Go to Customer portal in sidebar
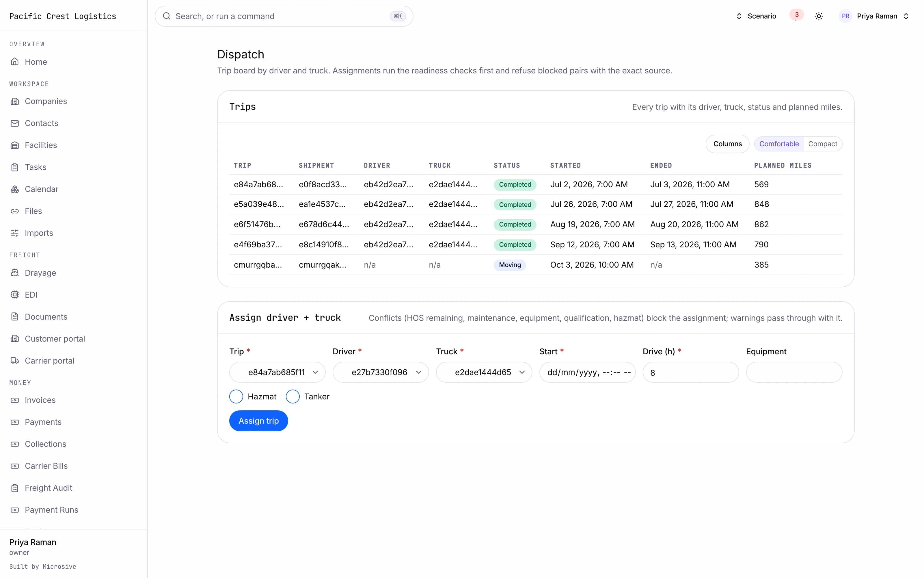The width and height of the screenshot is (924, 578). pos(55,339)
